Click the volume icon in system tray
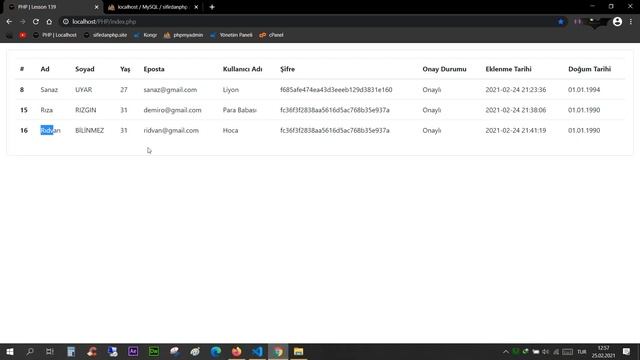Viewport: 640px width, 360px height. coord(546,352)
